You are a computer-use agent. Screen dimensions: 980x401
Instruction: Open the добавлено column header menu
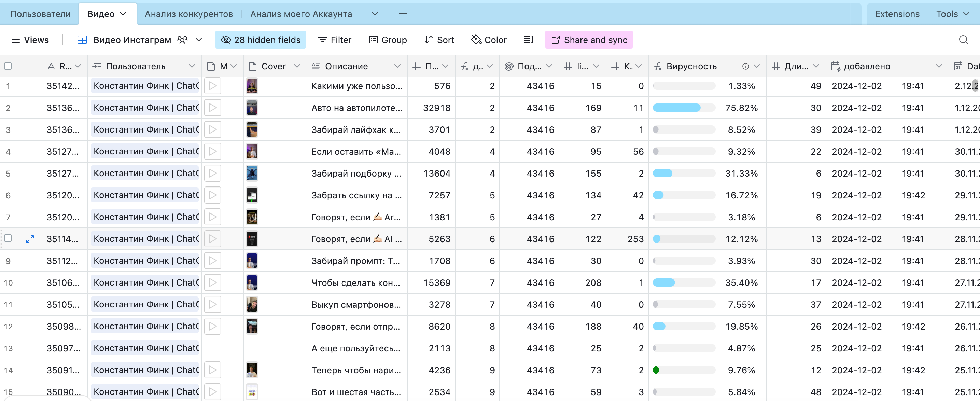[x=939, y=66]
